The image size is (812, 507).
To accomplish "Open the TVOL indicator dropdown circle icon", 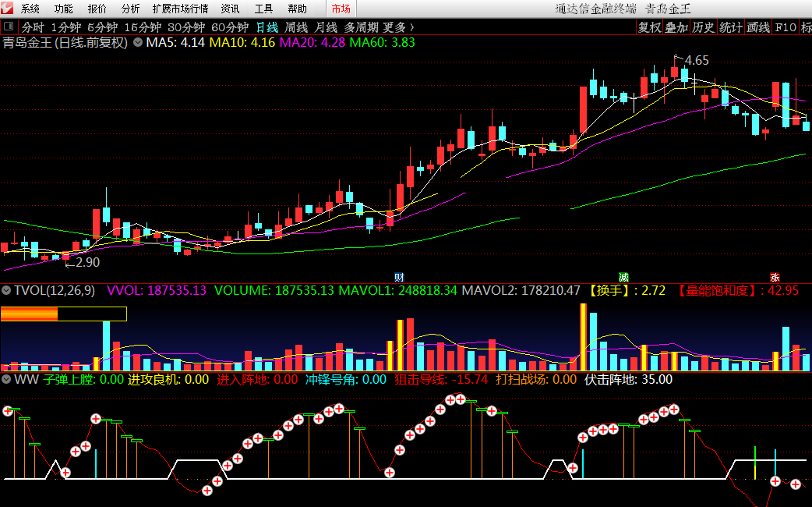I will coord(6,290).
